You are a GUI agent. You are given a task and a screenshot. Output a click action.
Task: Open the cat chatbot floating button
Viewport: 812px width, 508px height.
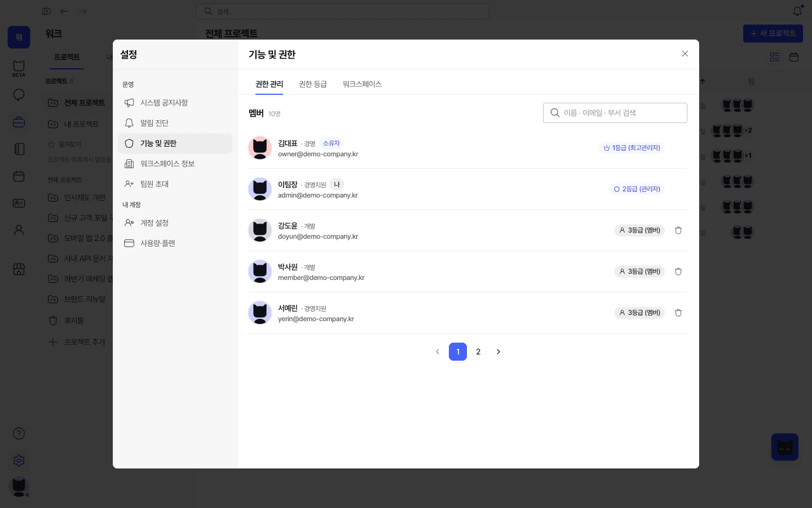(x=785, y=447)
